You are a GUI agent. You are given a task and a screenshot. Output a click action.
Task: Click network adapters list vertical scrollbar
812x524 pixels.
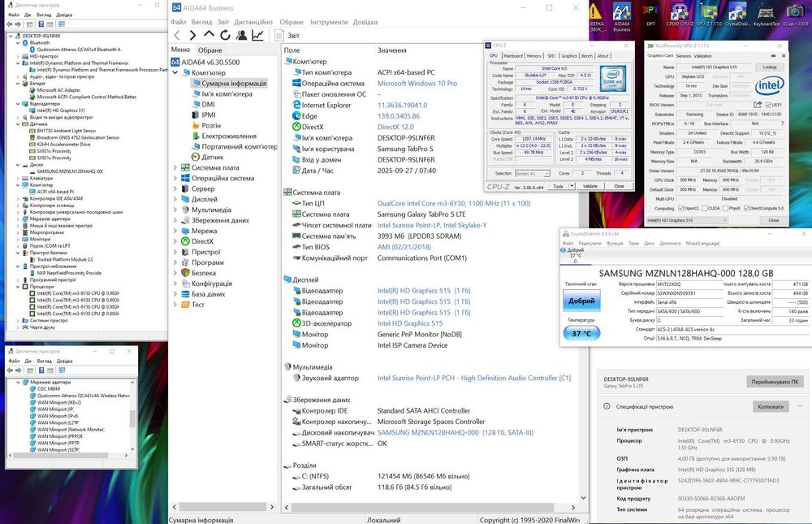132,416
